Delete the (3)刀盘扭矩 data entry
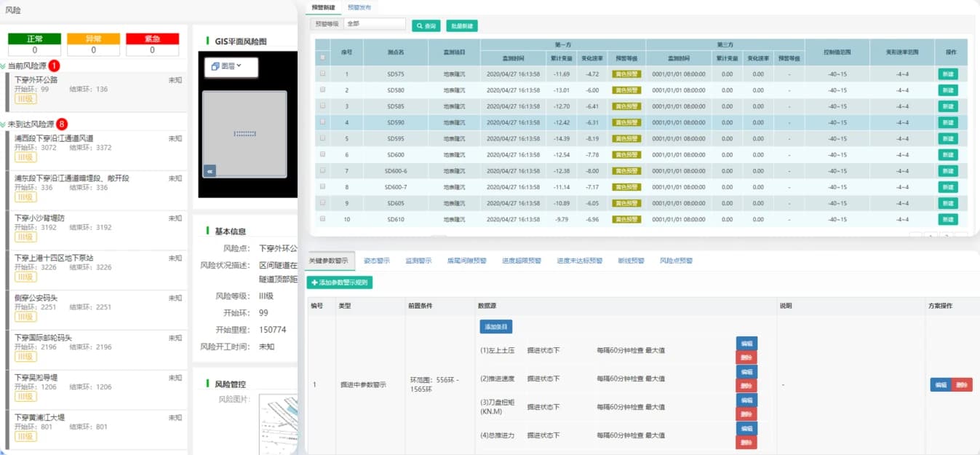The image size is (980, 455). [x=746, y=414]
